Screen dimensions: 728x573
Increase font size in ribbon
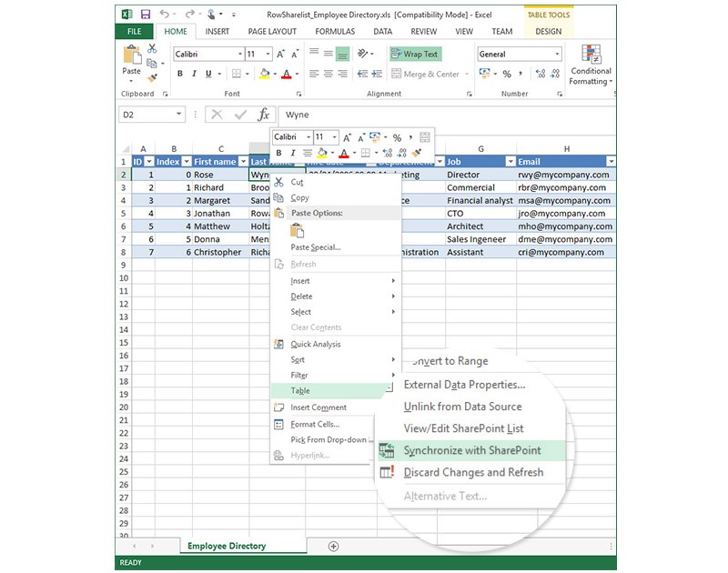point(280,55)
